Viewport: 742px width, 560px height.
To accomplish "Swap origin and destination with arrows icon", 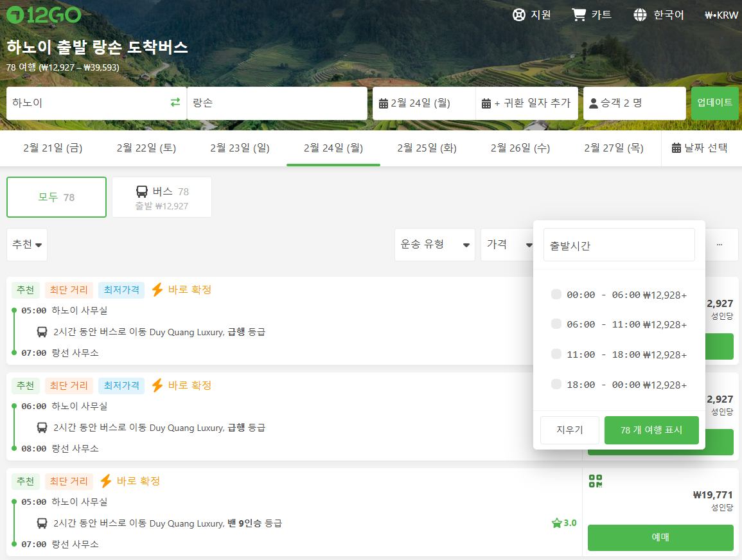I will 175,103.
